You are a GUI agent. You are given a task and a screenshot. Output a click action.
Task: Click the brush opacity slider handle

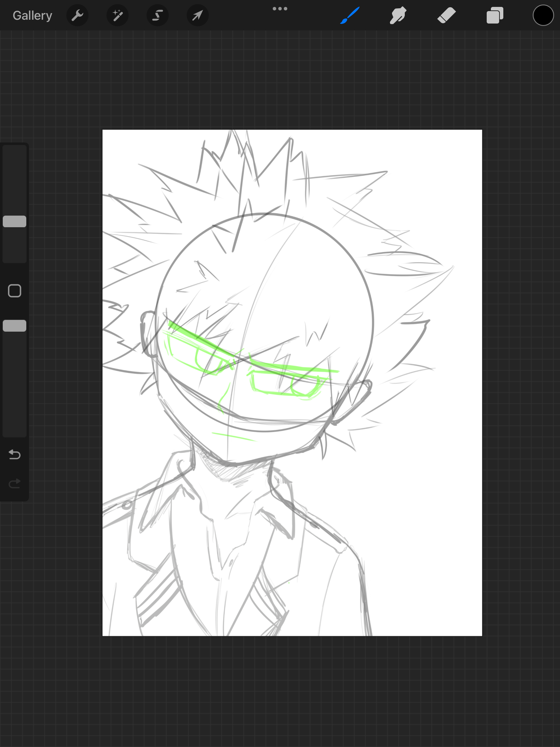tap(15, 326)
